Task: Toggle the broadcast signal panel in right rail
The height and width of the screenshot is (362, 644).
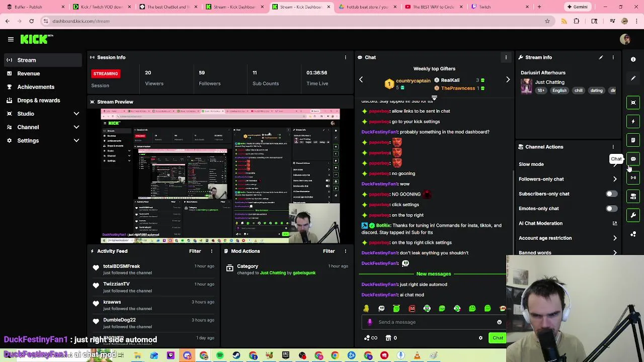Action: pos(633,177)
